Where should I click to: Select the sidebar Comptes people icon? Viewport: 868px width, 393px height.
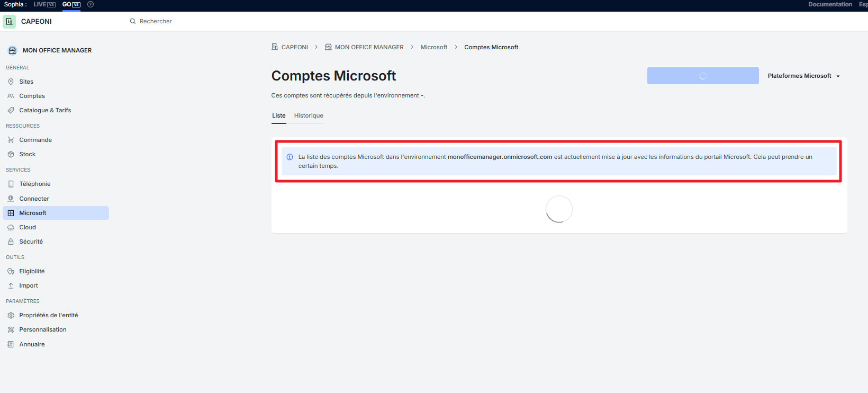point(11,96)
